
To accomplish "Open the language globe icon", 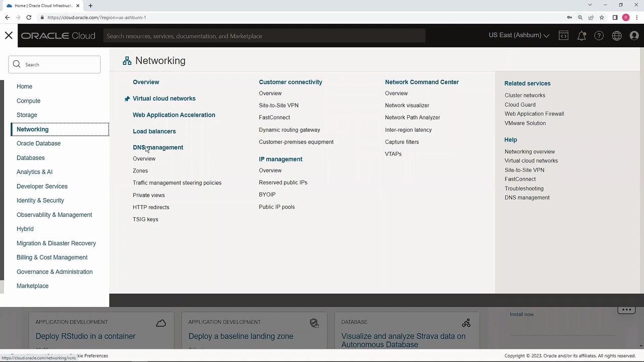I will 617,36.
